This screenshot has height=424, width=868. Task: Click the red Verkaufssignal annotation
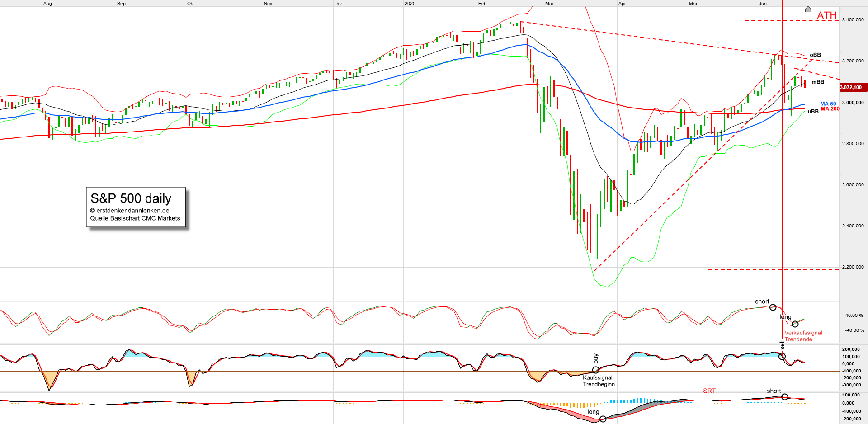tap(803, 333)
